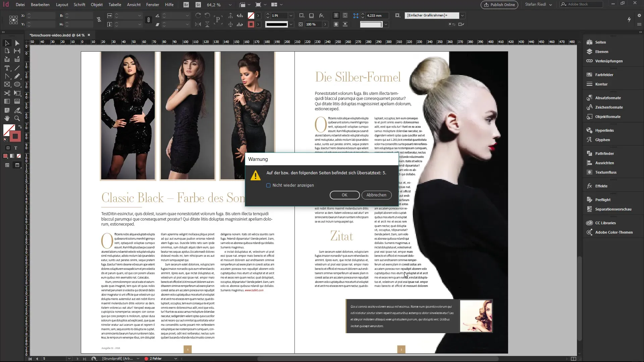Toggle constrain proportions chain for scaling
The height and width of the screenshot is (362, 644).
(148, 20)
